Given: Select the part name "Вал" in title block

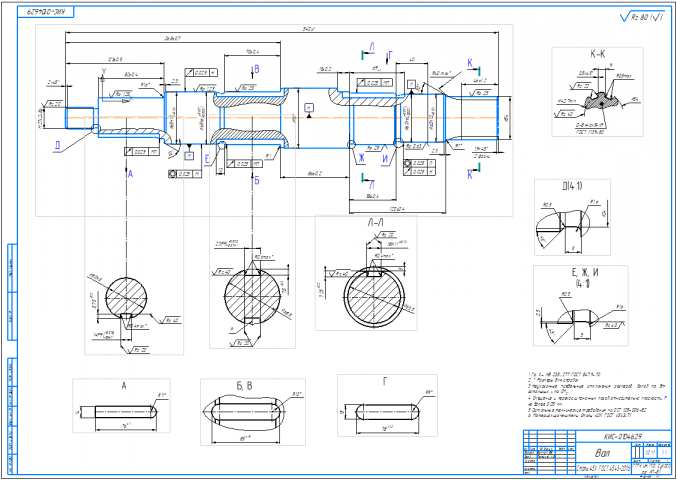Looking at the screenshot, I should click(603, 454).
